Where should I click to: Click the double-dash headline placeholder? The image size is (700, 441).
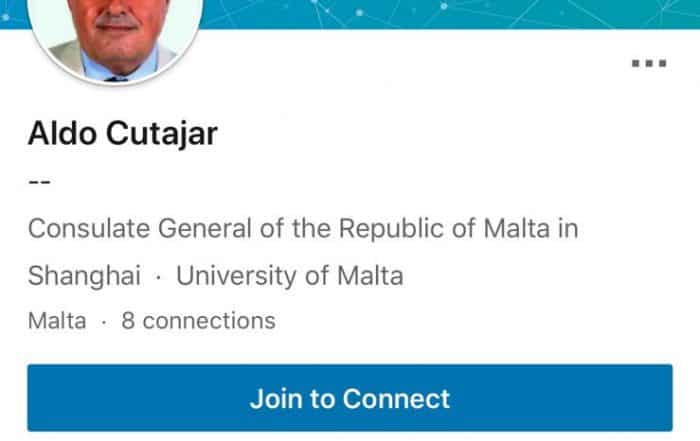pos(39,182)
